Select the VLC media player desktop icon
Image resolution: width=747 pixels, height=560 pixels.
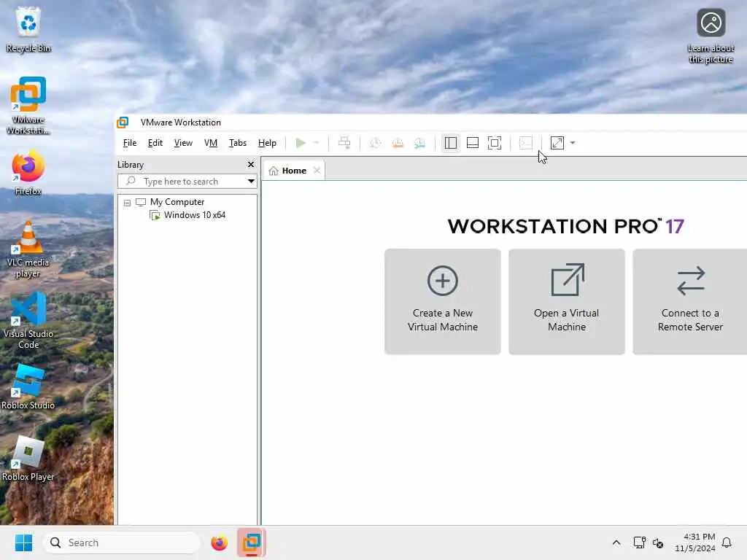tap(28, 249)
